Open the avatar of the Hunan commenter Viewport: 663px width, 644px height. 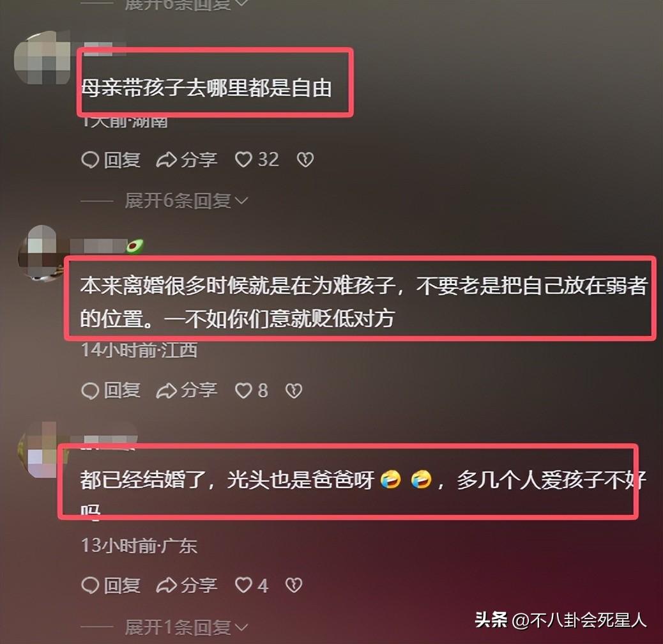click(42, 57)
